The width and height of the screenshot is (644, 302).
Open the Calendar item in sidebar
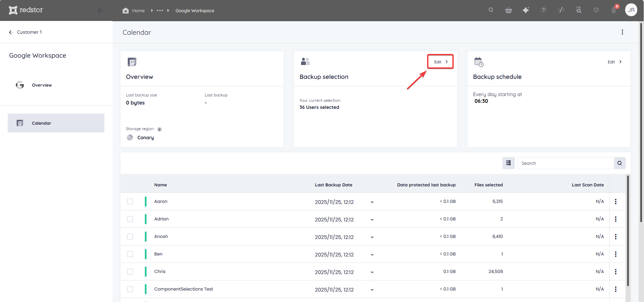click(56, 123)
